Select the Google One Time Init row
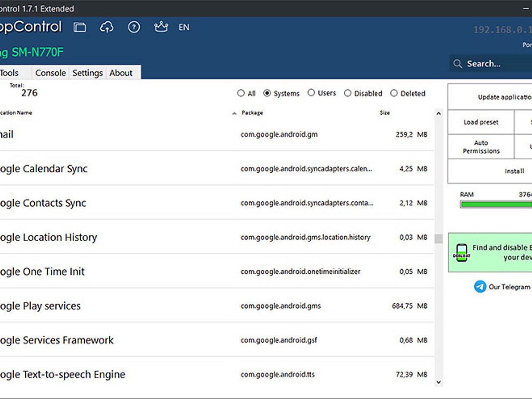This screenshot has width=532, height=399. (217, 271)
